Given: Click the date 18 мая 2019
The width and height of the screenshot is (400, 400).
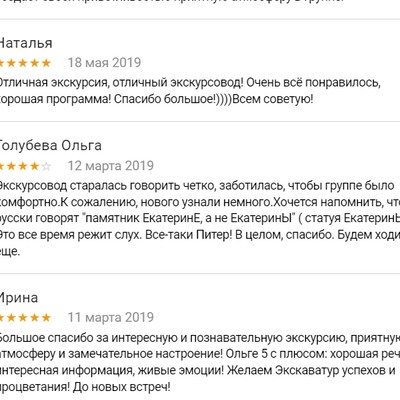Looking at the screenshot, I should (104, 63).
